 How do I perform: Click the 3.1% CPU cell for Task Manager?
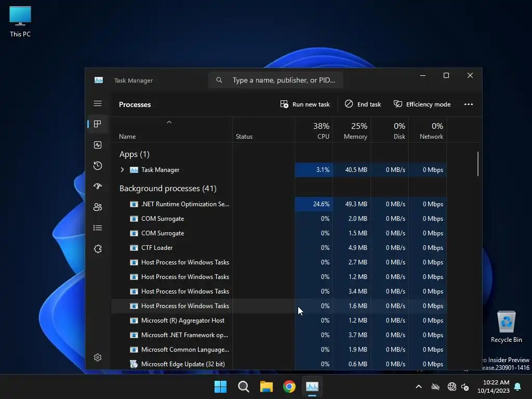click(x=314, y=170)
